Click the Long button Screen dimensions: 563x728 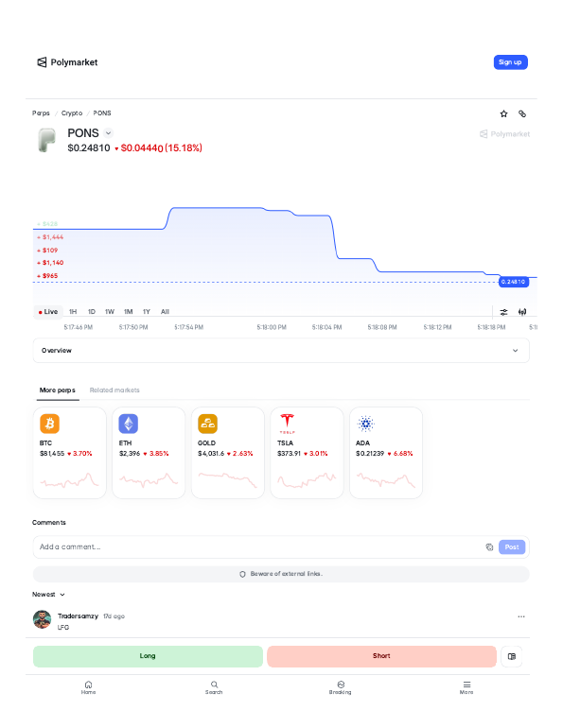pos(148,656)
